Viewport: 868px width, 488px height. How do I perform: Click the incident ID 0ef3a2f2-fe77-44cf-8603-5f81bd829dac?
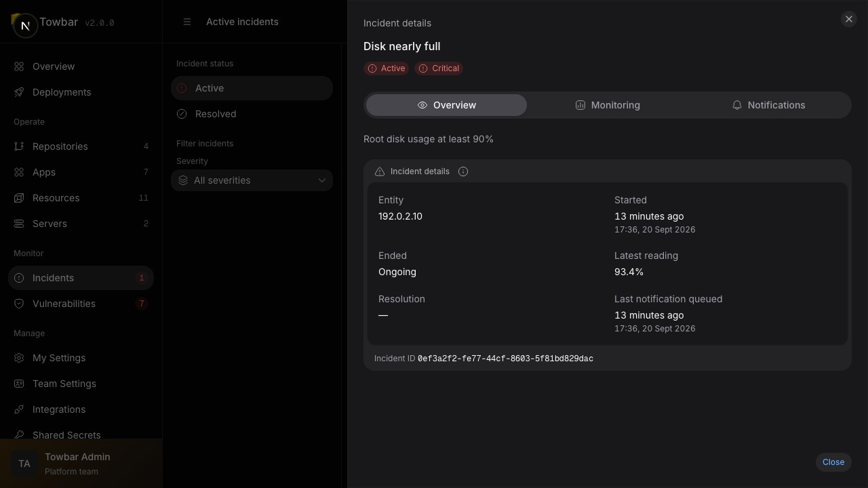[x=505, y=359]
